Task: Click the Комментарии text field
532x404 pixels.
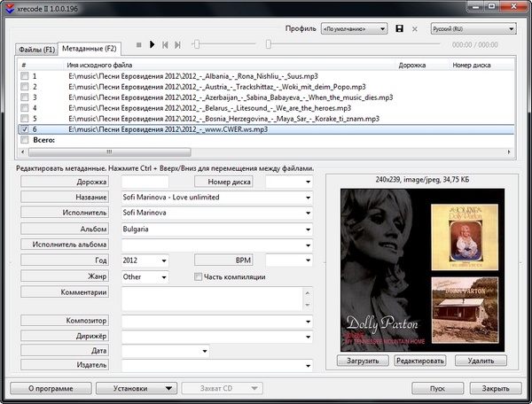Action: point(216,299)
